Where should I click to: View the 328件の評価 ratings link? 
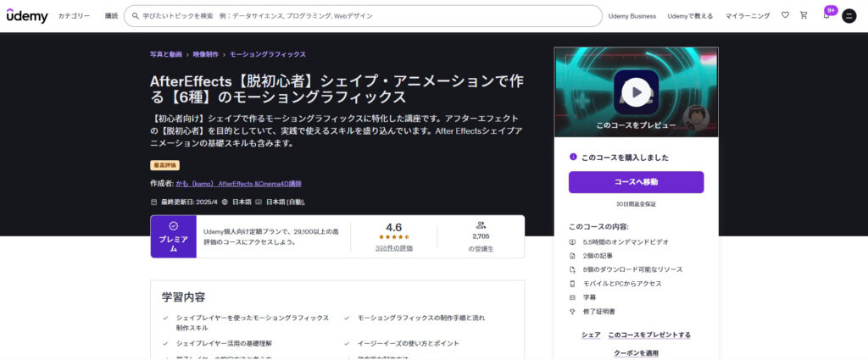pos(393,248)
